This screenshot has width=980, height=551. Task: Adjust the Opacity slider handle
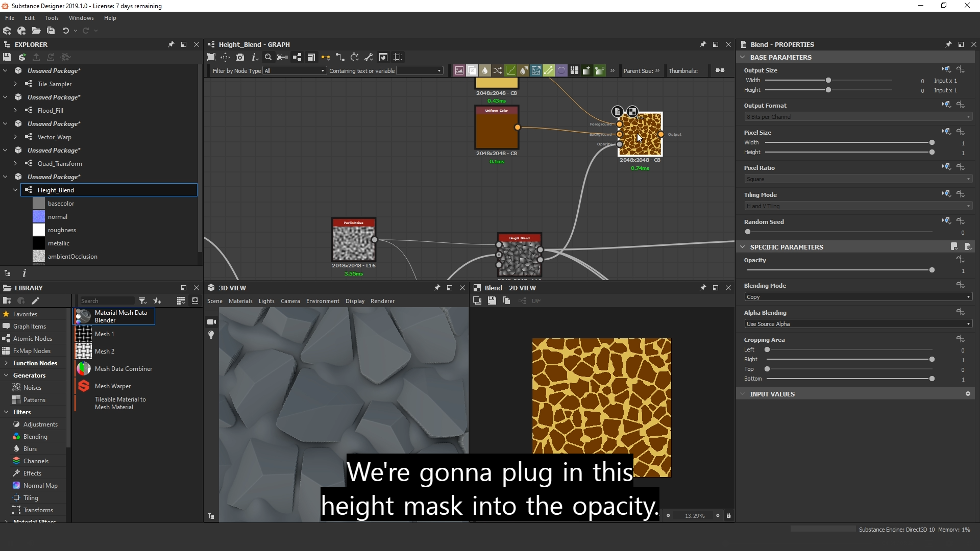(932, 270)
